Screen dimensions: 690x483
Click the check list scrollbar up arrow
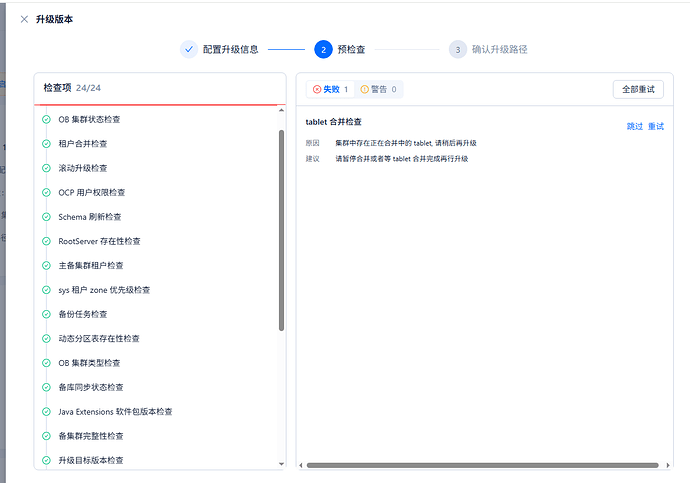[281, 110]
